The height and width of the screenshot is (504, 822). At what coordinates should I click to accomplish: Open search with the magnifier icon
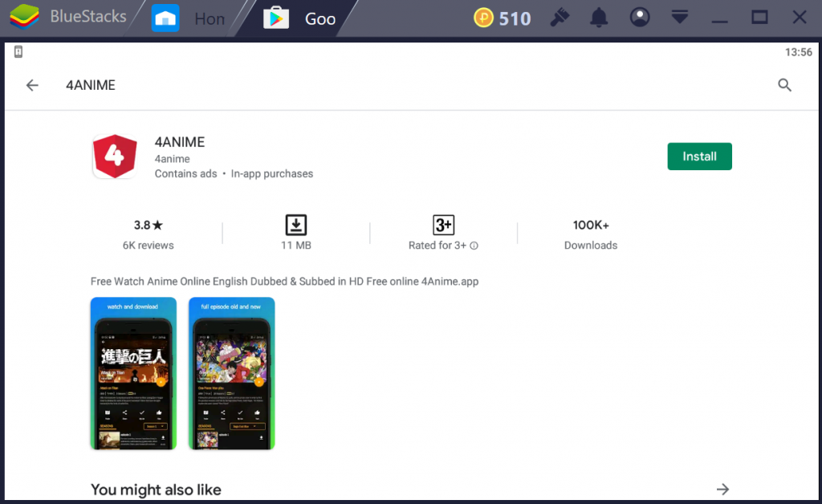(x=785, y=85)
